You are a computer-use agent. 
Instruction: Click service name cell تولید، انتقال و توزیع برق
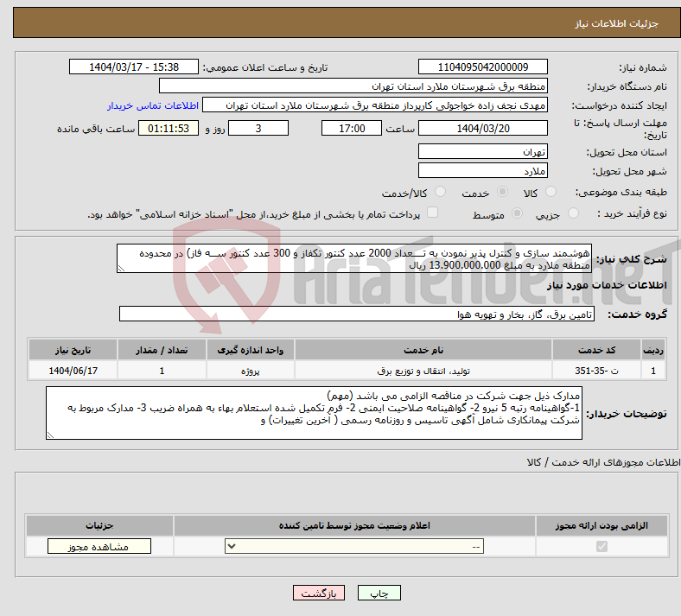tap(423, 371)
